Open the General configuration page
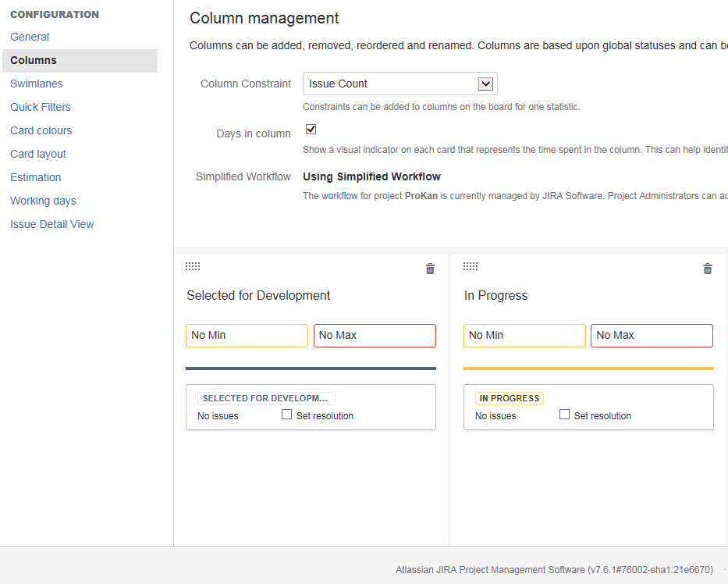Screen dimensions: 728x584 tap(30, 37)
